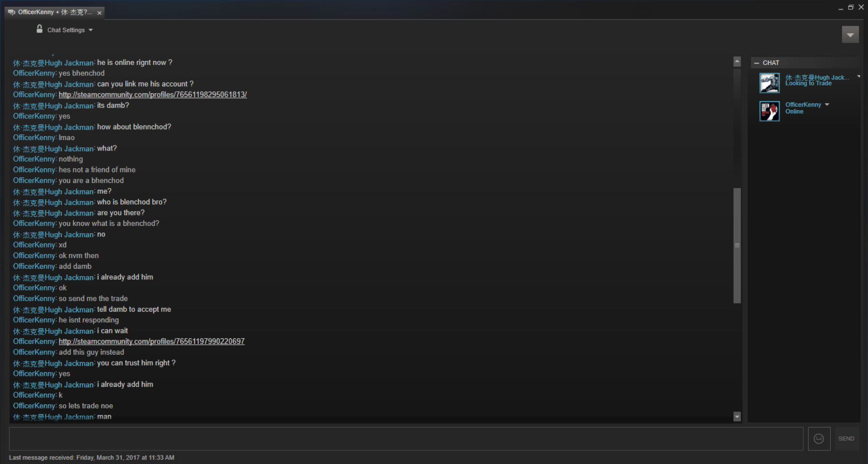The image size is (868, 464).
Task: Click the SEND button
Action: [x=846, y=439]
